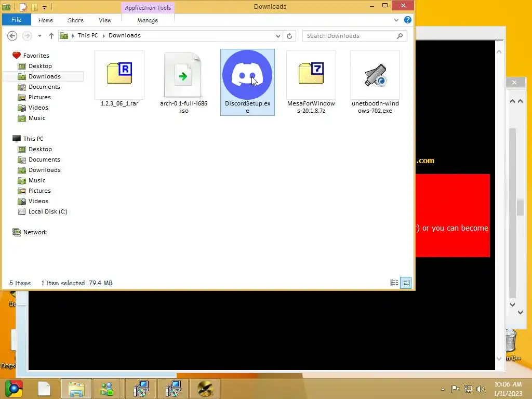Select the unetbootin-windows-702.exe icon

coord(375,75)
